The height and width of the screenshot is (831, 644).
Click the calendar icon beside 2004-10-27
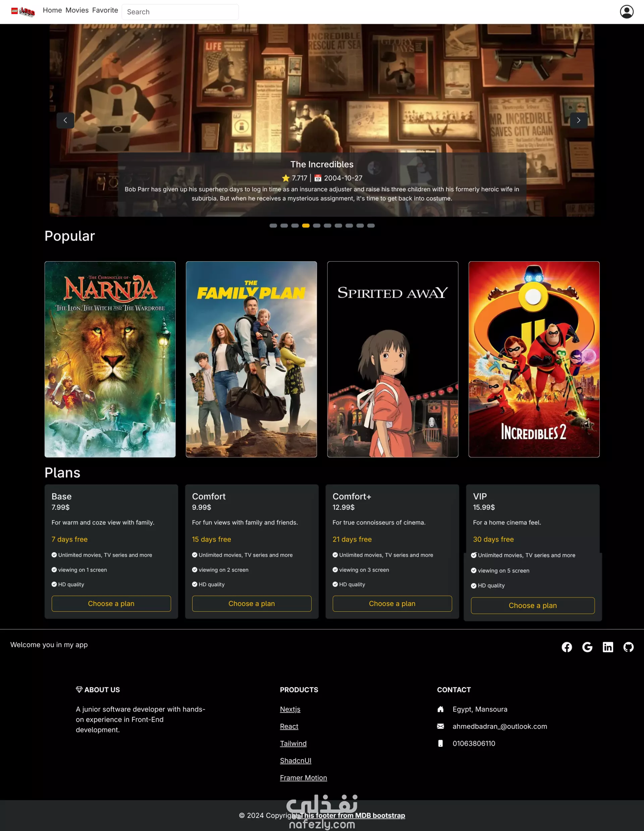click(x=318, y=178)
